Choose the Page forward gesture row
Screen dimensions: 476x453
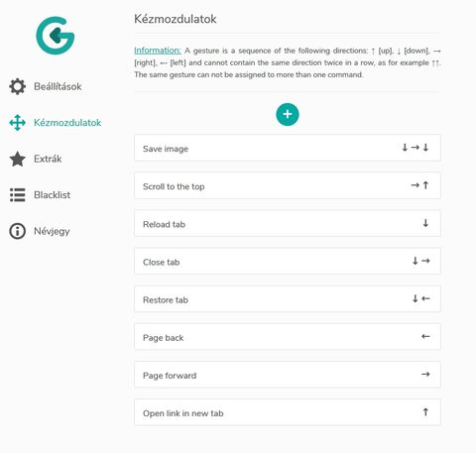click(x=288, y=375)
